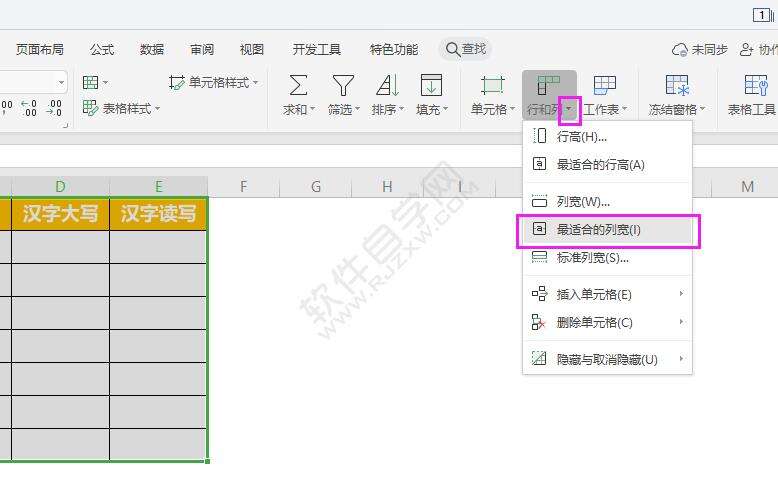Open the 单元格样式 dropdown arrow

click(256, 82)
